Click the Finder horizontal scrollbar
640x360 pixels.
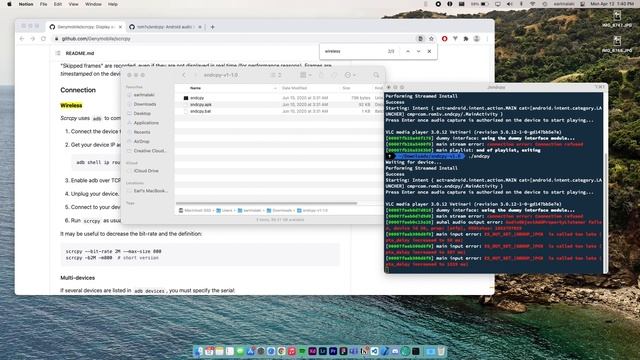pos(267,203)
